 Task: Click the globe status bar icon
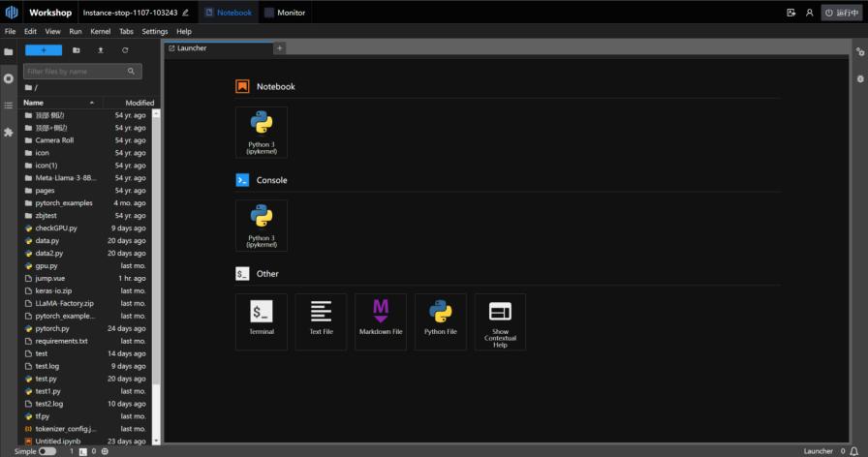tap(105, 451)
